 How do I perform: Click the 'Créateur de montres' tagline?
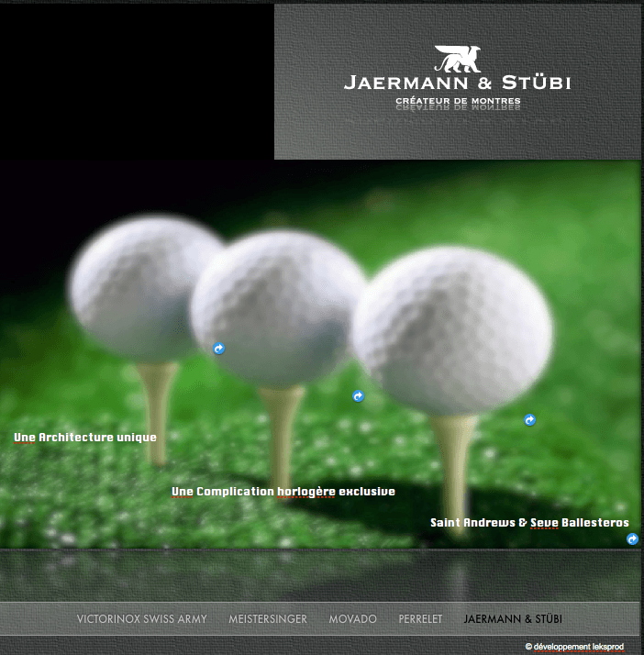[x=458, y=101]
